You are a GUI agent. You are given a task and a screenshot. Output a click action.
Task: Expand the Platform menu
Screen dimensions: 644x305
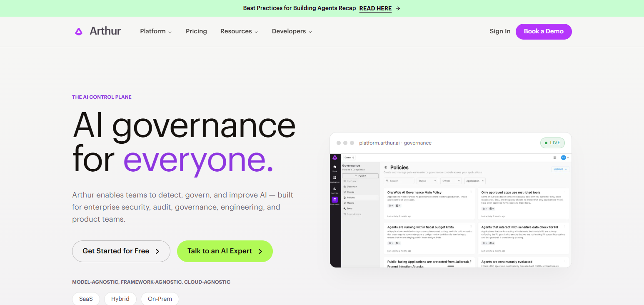(x=156, y=31)
